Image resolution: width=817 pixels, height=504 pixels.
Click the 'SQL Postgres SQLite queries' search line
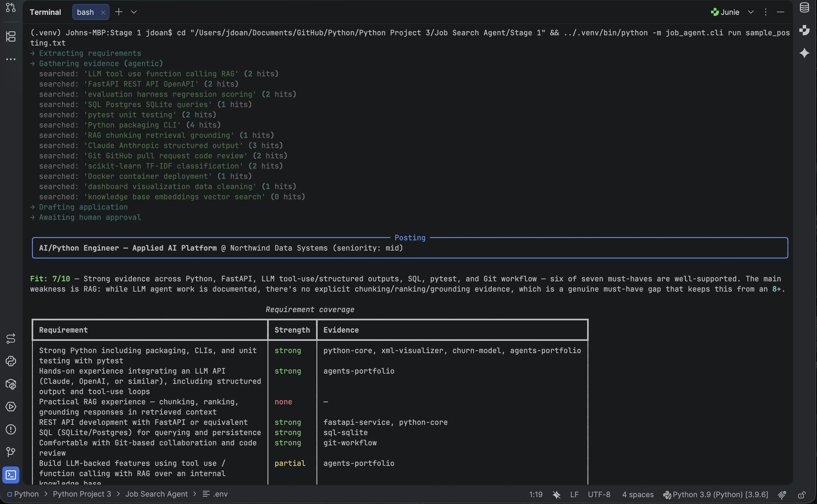145,105
